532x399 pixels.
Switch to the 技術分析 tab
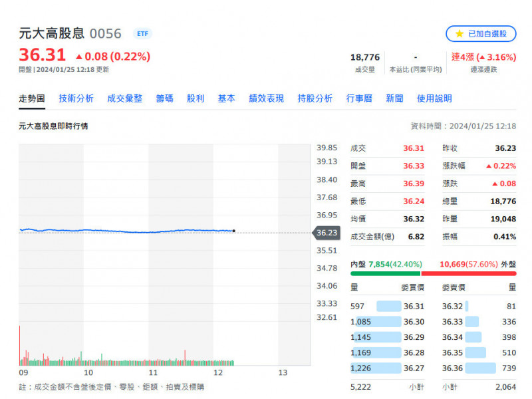(76, 98)
